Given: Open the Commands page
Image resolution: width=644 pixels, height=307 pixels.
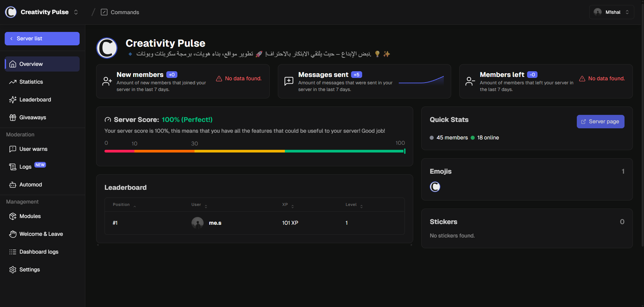Looking at the screenshot, I should [120, 12].
